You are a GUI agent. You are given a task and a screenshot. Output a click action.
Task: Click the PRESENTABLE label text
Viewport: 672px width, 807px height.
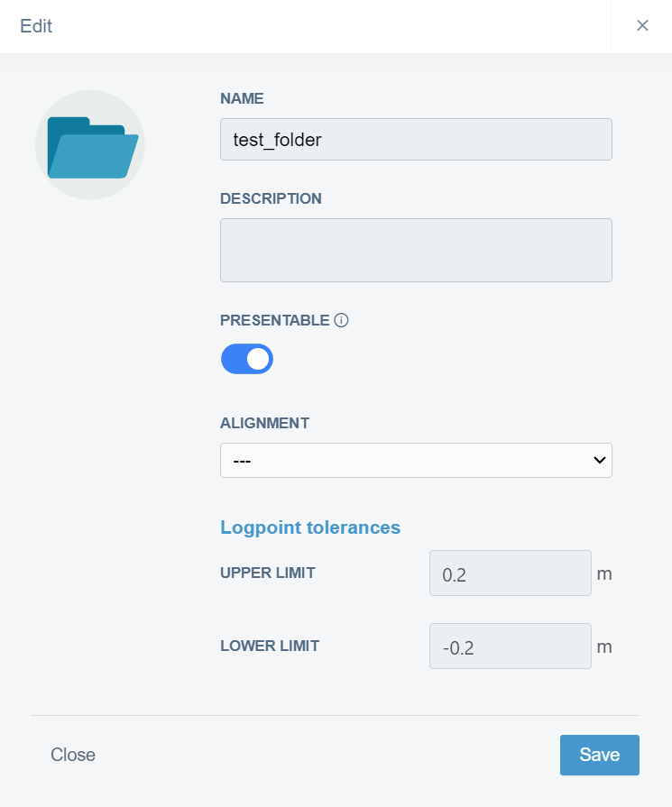(x=274, y=320)
